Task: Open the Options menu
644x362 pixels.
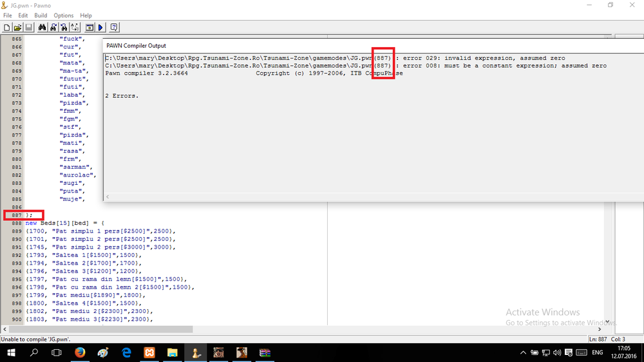Action: (x=64, y=15)
